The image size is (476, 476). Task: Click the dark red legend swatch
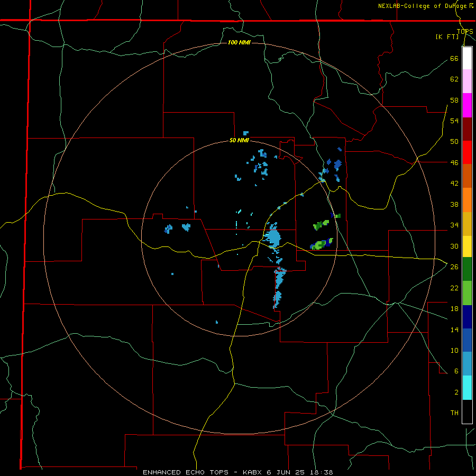pos(467,129)
